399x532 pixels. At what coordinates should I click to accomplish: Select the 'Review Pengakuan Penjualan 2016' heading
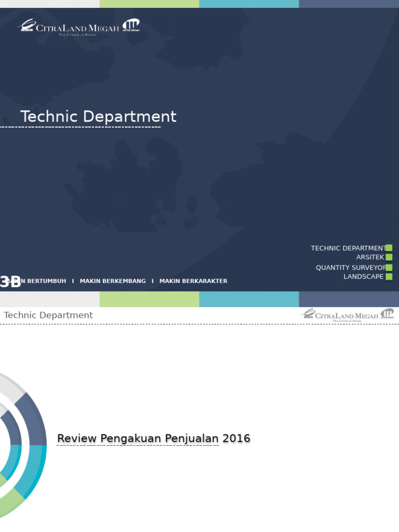coord(154,438)
